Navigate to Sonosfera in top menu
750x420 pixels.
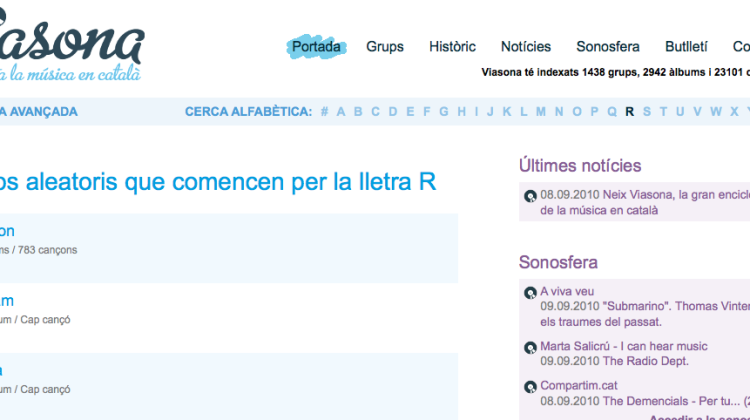(607, 46)
